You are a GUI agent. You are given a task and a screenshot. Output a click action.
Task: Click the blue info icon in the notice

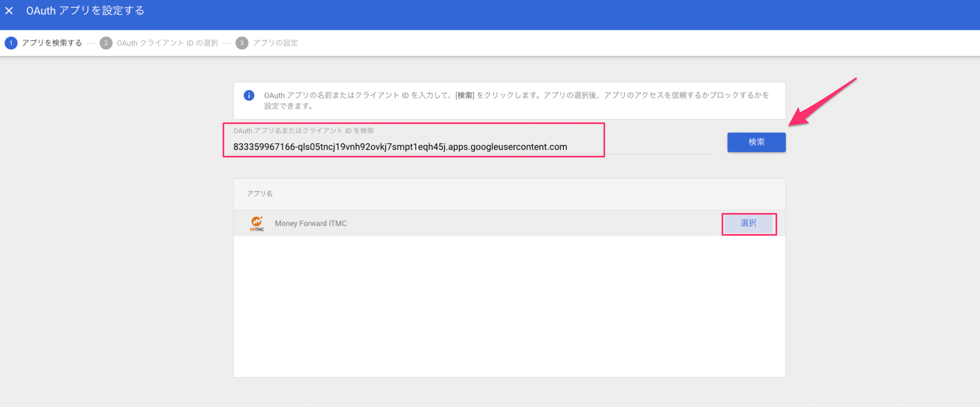point(249,95)
